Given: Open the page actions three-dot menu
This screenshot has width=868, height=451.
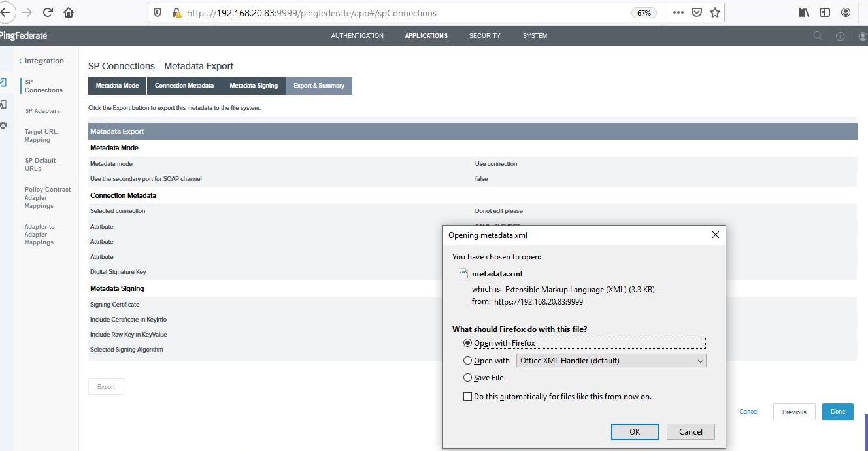Looking at the screenshot, I should coord(678,12).
